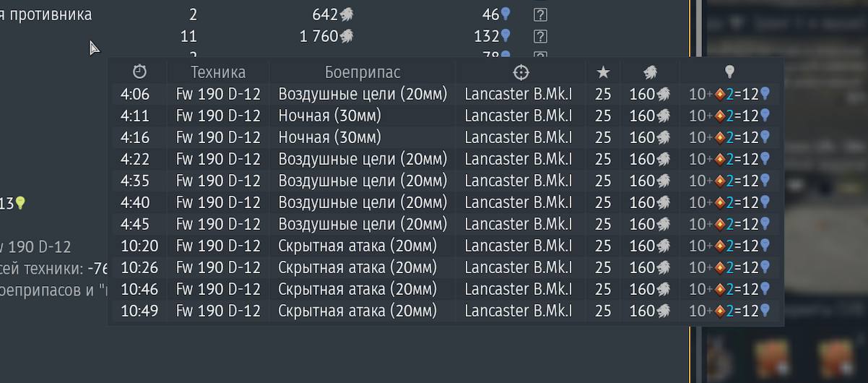
Task: Click the silver lion icon beside 1 760
Action: (347, 36)
